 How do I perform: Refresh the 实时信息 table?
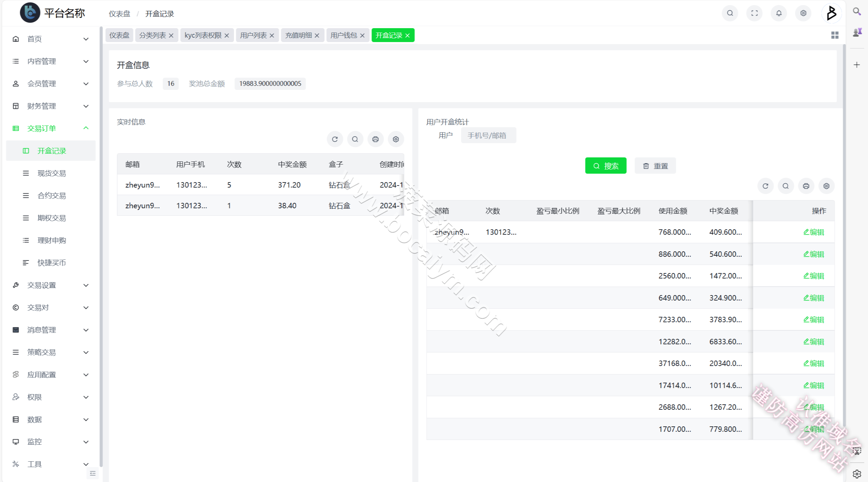335,139
